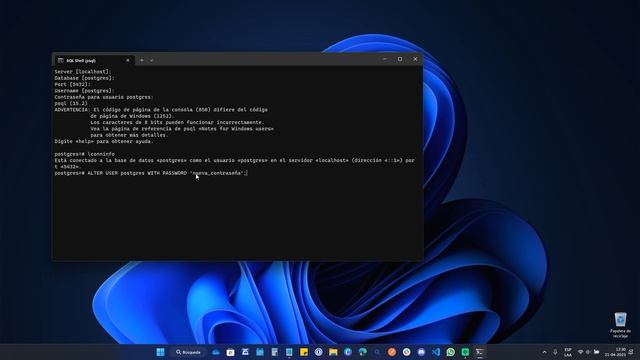Open the orange Postman taskbar icon

click(x=392, y=352)
